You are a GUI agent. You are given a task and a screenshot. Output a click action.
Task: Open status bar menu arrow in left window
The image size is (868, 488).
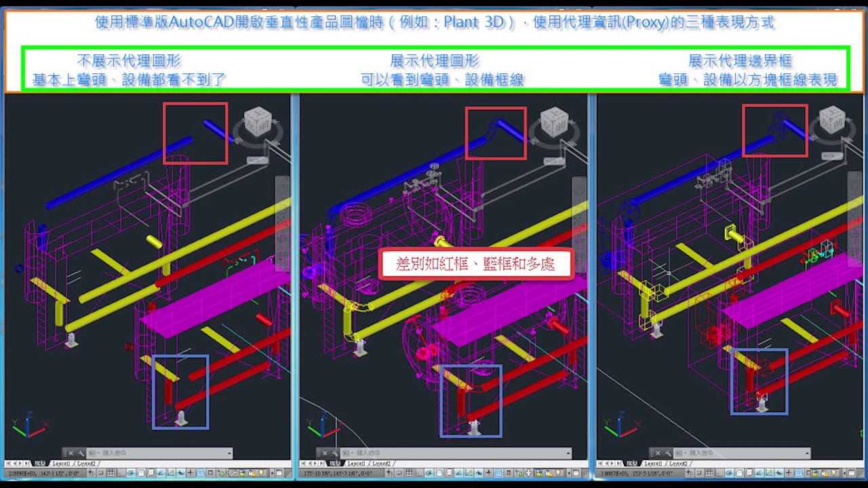coord(272,473)
